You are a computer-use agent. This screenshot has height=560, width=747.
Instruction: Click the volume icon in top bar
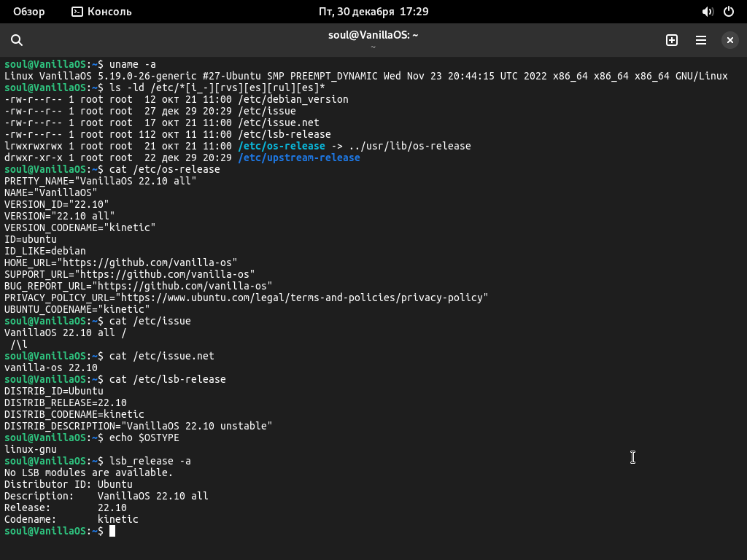[x=708, y=12]
